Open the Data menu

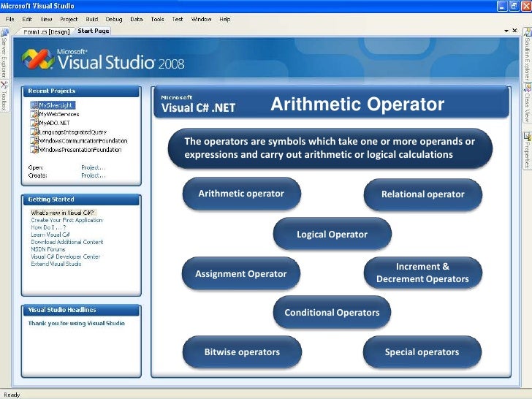coord(137,19)
